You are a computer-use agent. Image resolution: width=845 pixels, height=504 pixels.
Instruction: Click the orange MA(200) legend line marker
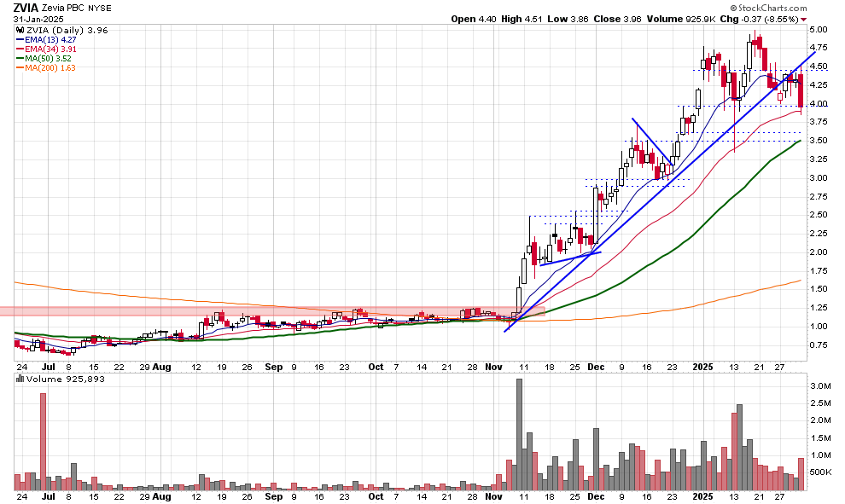[x=20, y=67]
